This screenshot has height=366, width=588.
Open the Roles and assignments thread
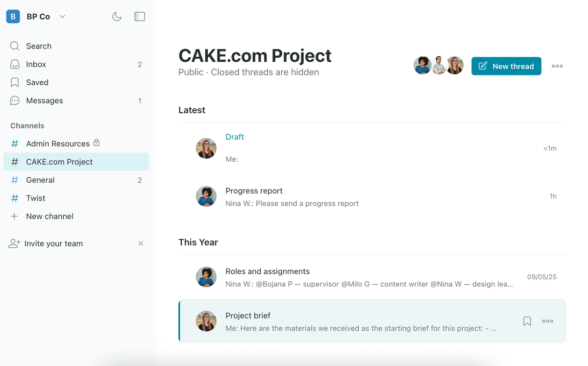pyautogui.click(x=268, y=271)
